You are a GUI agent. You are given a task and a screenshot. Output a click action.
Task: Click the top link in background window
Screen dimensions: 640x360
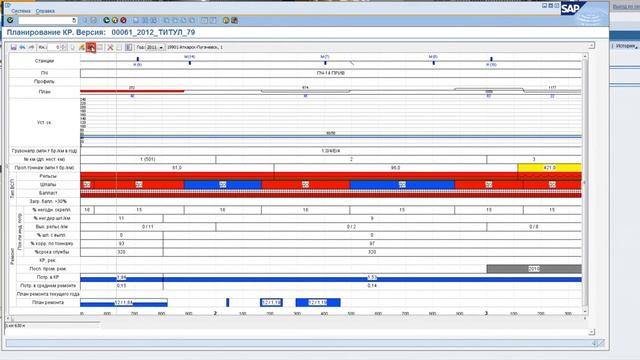(626, 7)
